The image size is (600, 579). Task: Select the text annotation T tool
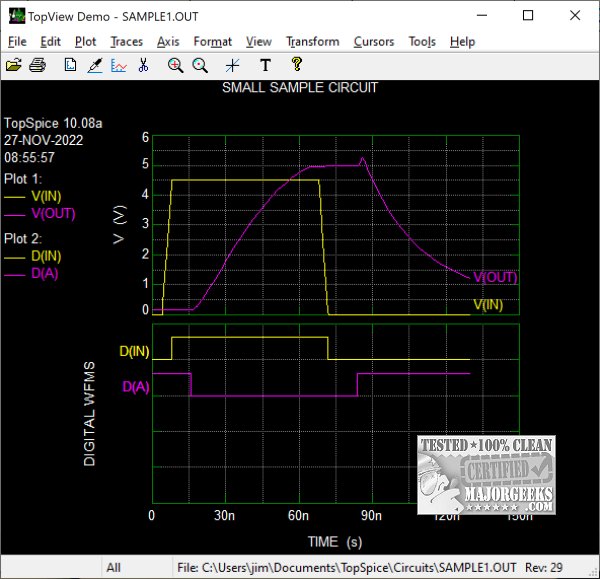(265, 66)
